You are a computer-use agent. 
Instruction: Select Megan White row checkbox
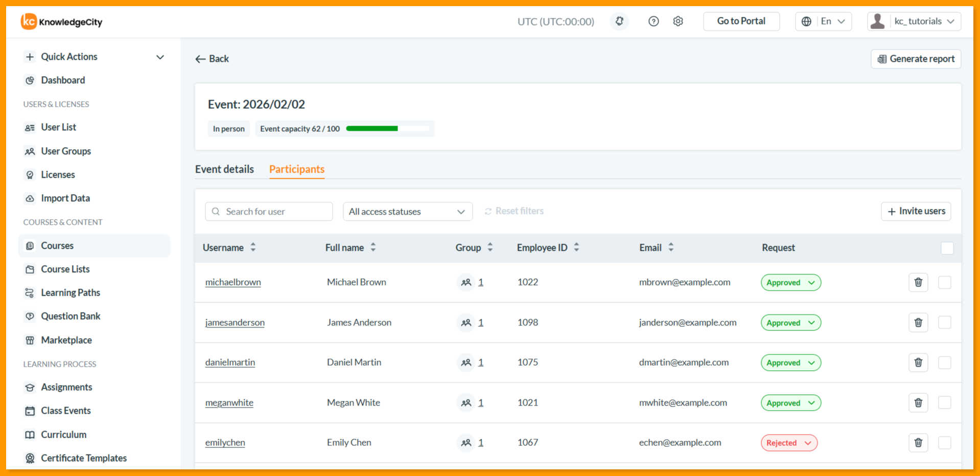pyautogui.click(x=944, y=402)
